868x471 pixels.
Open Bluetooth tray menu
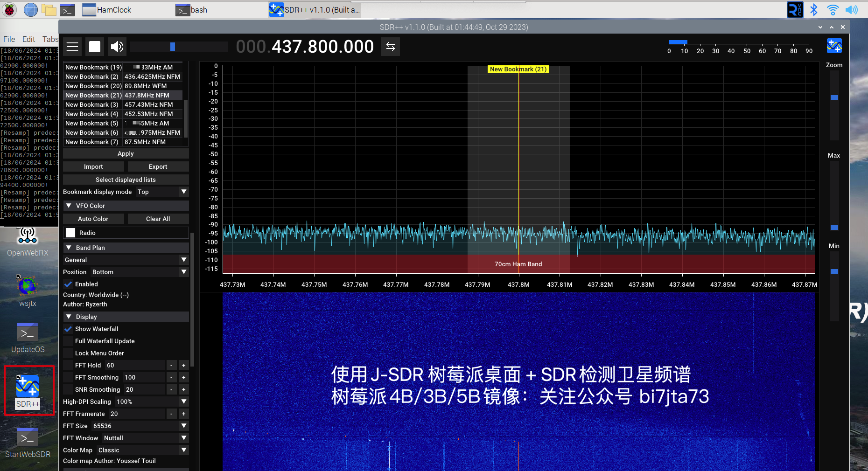tap(814, 9)
